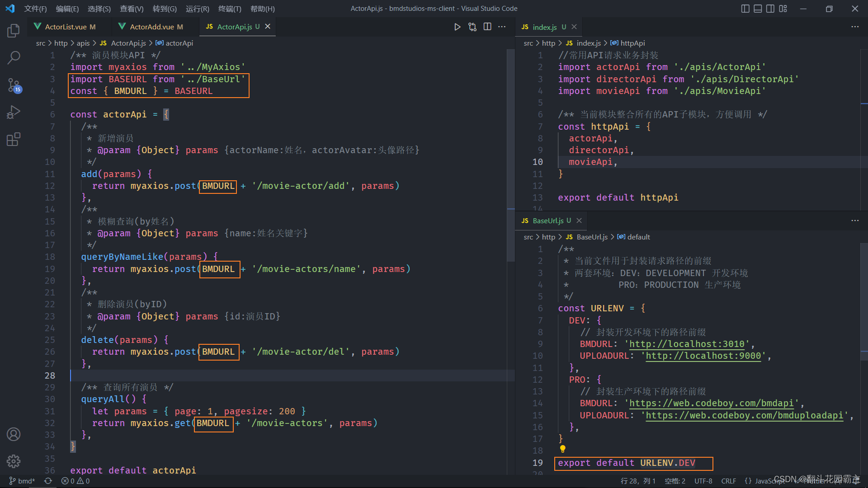Open more actions for index.js editor group
Screen dimensions: 868x488
[855, 27]
